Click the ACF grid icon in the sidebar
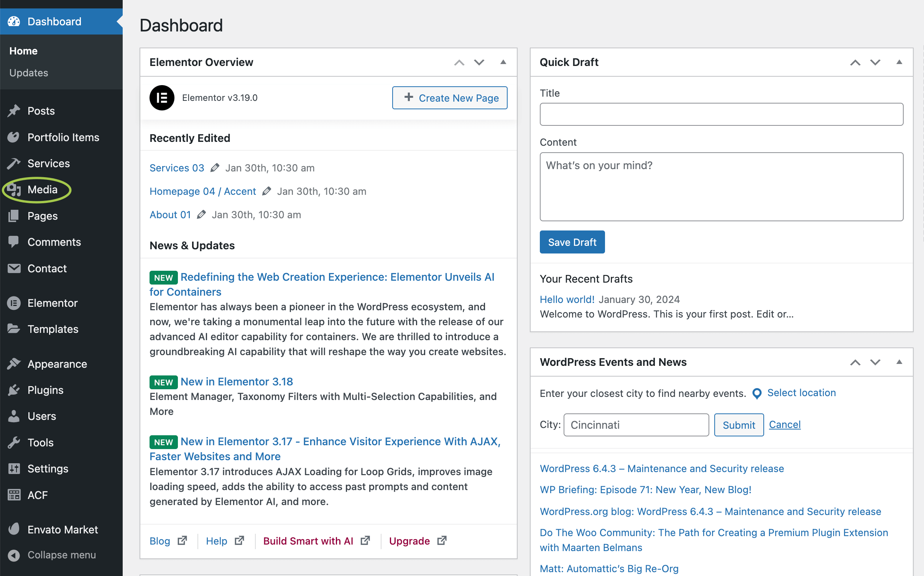 14,495
